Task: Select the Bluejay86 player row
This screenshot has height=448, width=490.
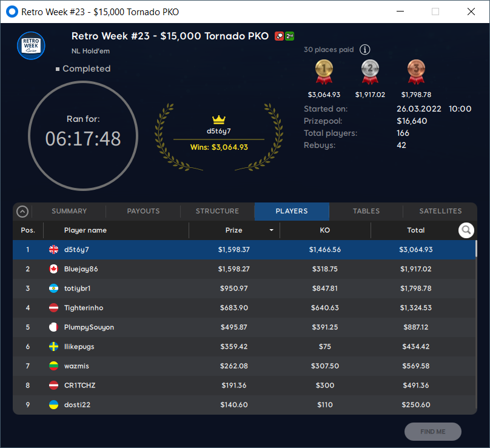Action: coord(244,269)
